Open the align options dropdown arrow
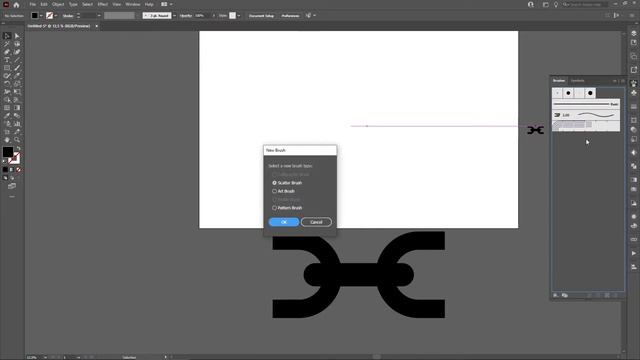 314,16
